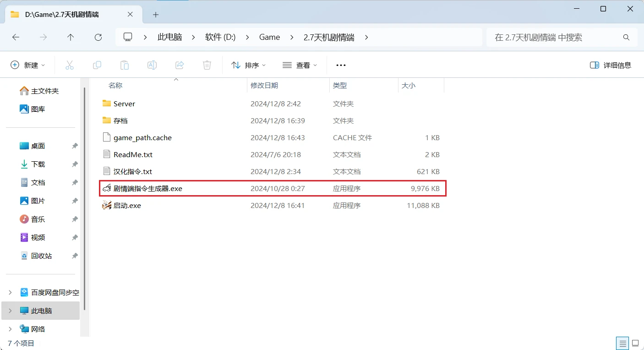Click the share icon in toolbar

tap(180, 65)
